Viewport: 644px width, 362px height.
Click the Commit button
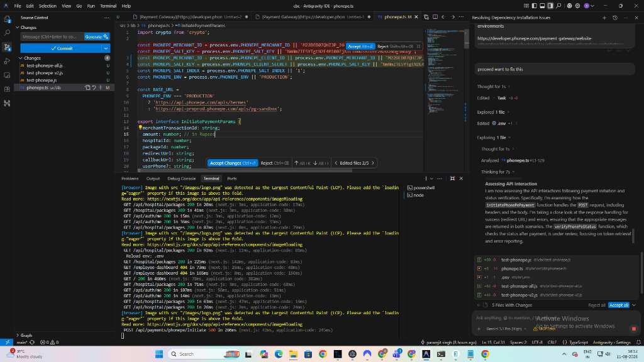pos(61,48)
